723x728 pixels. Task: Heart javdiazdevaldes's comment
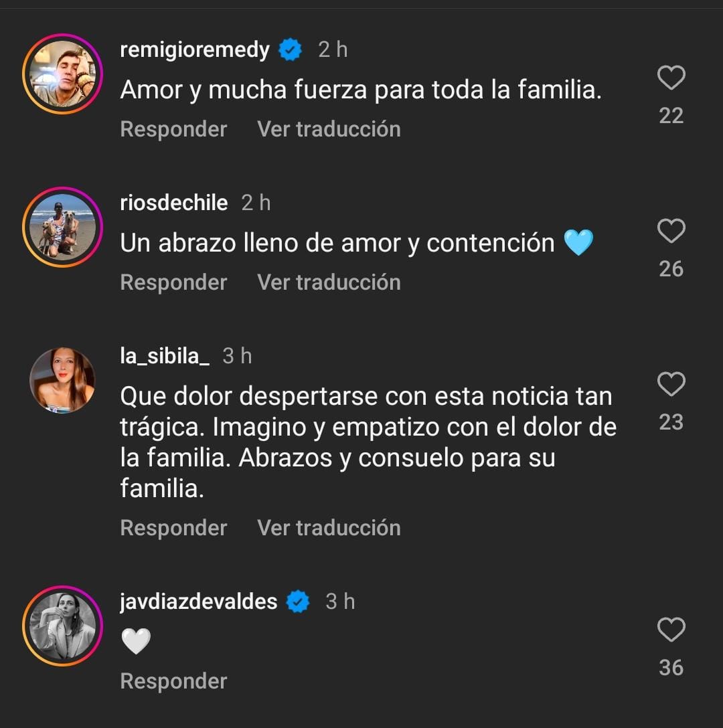pyautogui.click(x=671, y=630)
